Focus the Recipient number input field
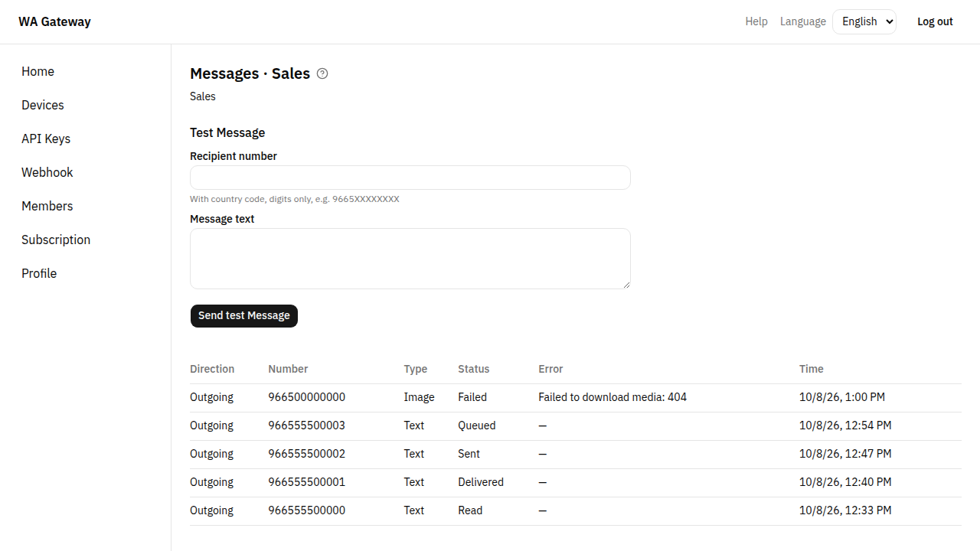The width and height of the screenshot is (980, 551). 410,178
